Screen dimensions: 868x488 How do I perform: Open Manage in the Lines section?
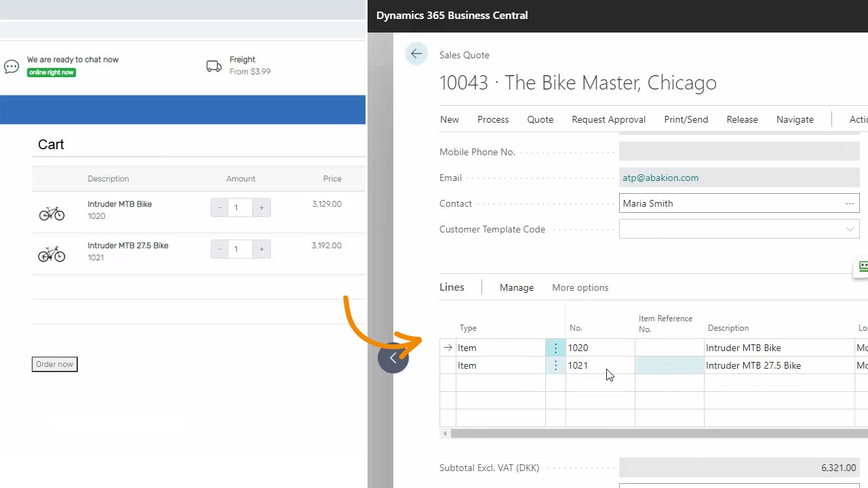[x=517, y=287]
